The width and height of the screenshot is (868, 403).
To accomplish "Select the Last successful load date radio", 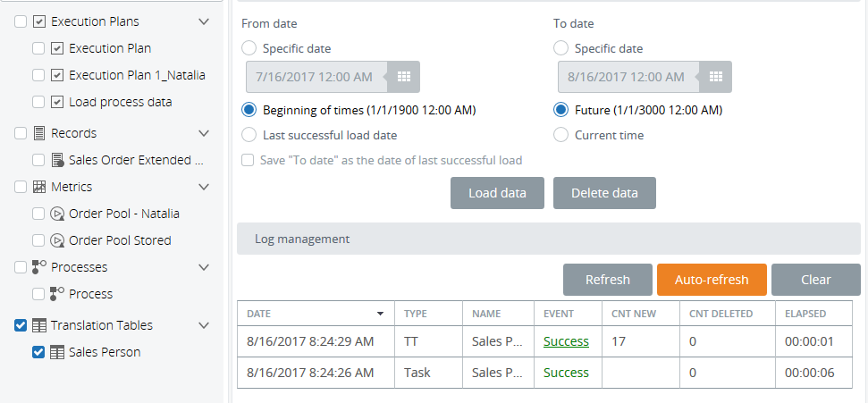I will click(249, 135).
